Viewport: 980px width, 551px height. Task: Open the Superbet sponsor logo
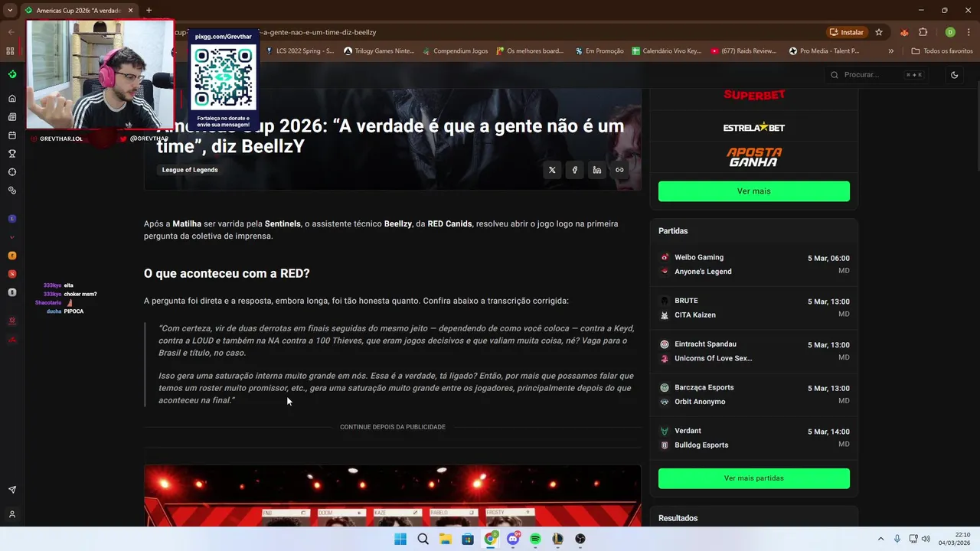(x=754, y=95)
